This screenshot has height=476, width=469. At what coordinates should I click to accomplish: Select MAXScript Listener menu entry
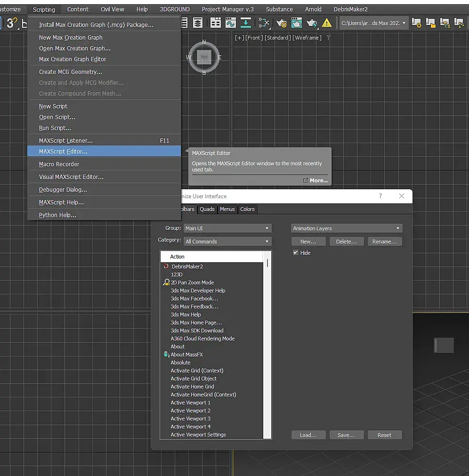pyautogui.click(x=66, y=141)
